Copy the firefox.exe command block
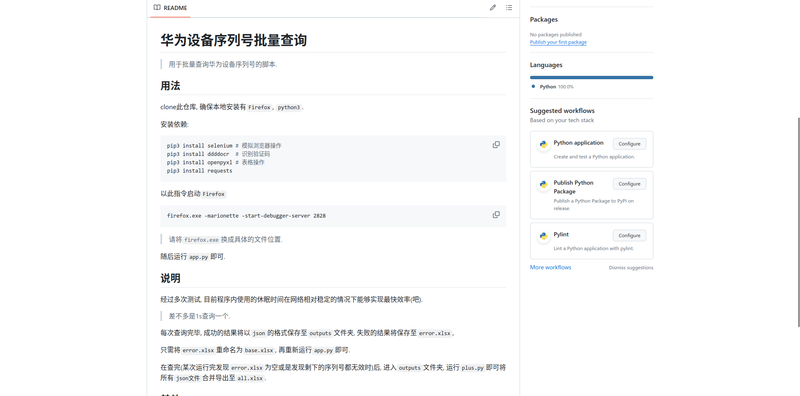Image resolution: width=800 pixels, height=396 pixels. (496, 215)
